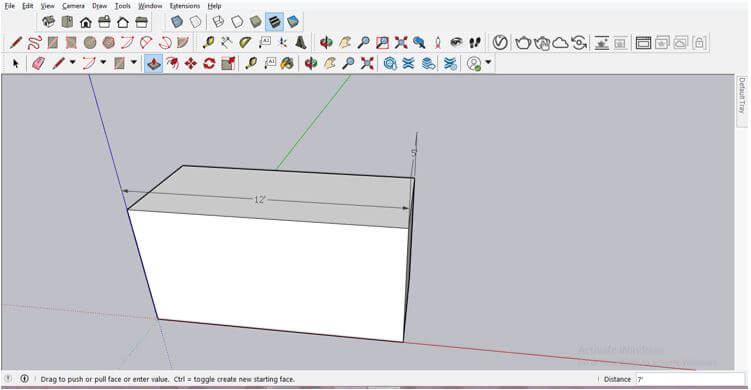This screenshot has width=751, height=390.
Task: Select the Circle tool
Action: pos(90,43)
